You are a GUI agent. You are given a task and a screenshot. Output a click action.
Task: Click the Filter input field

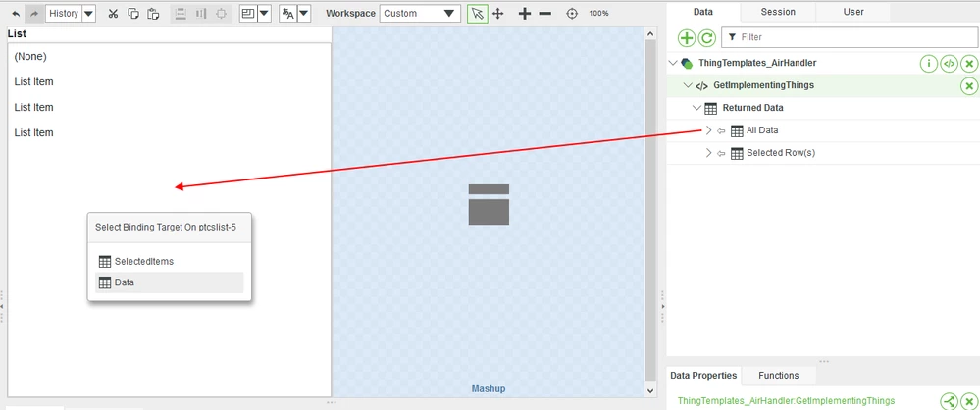[x=849, y=37]
